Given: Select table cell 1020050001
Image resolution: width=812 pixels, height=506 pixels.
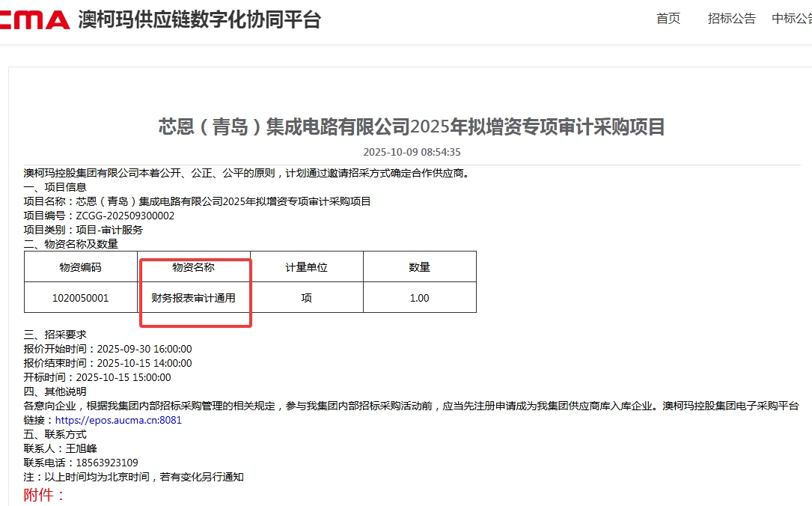Looking at the screenshot, I should (80, 298).
